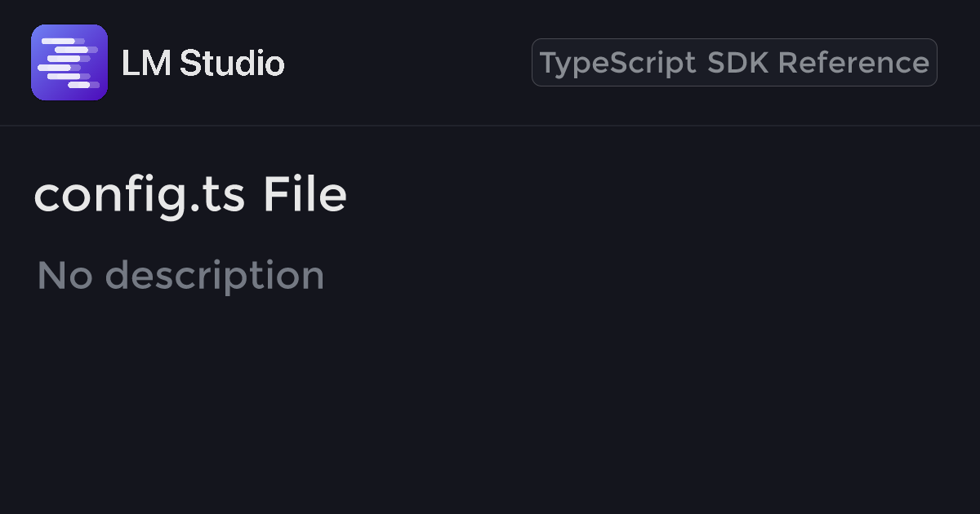Click the word No in the subtitle
This screenshot has width=980, height=514.
(65, 276)
